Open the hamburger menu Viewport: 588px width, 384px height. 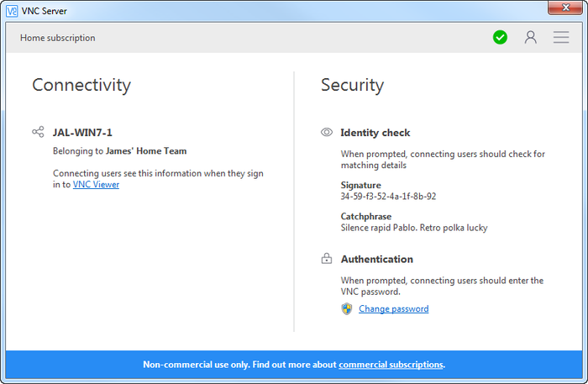pos(561,37)
